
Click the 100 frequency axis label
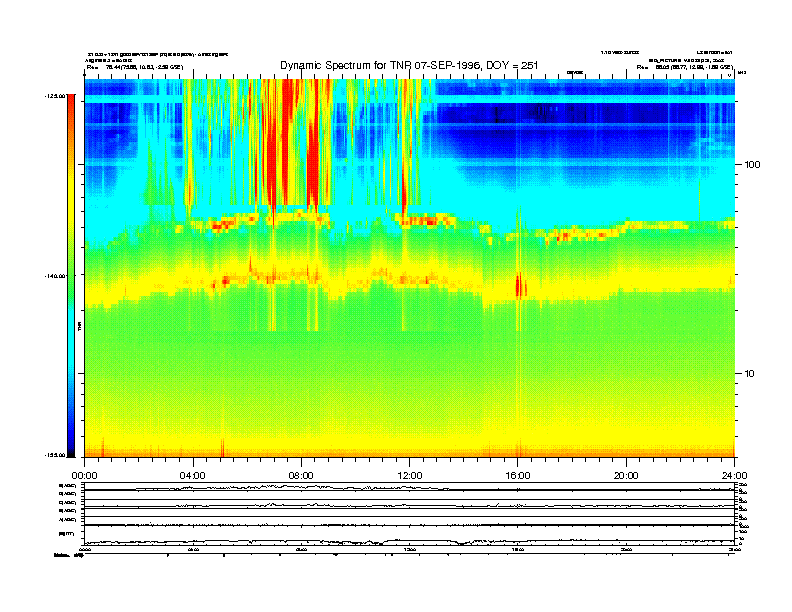pos(752,165)
